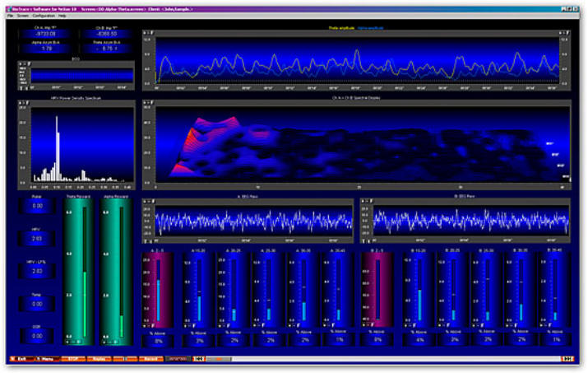Open the Configuration menu
Screen dimensions: 588x373
[x=44, y=16]
